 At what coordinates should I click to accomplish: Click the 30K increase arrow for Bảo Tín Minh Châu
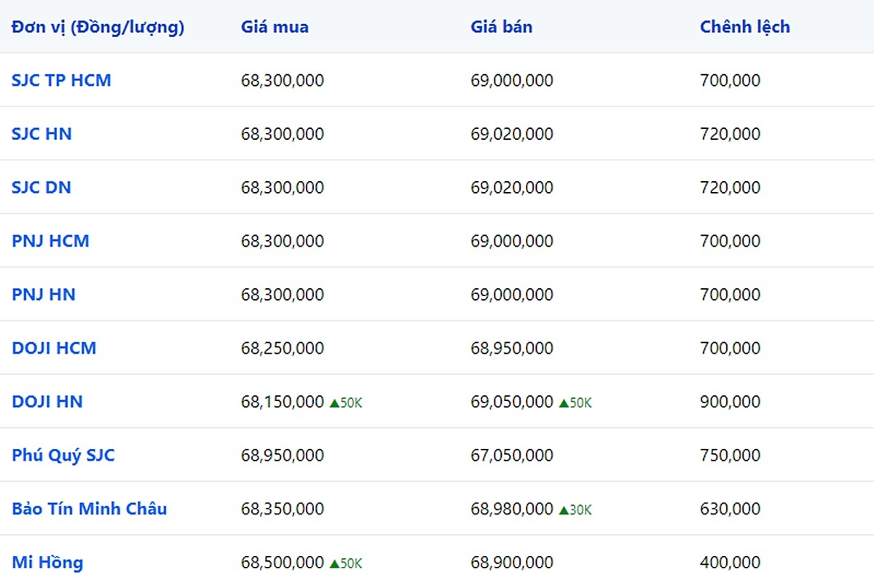tap(564, 510)
